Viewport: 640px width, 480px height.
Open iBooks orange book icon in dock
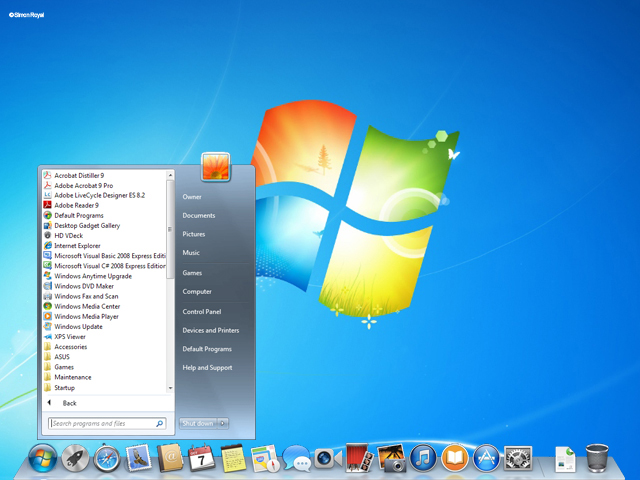(x=455, y=458)
